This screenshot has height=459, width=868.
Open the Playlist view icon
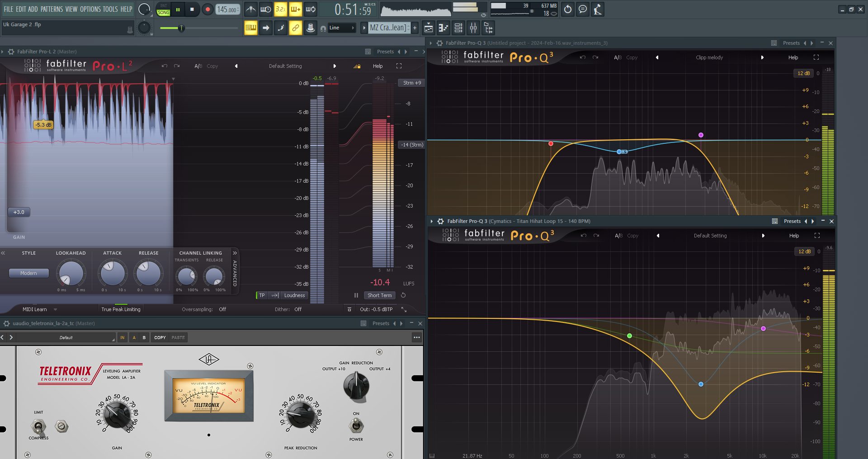[x=429, y=28]
